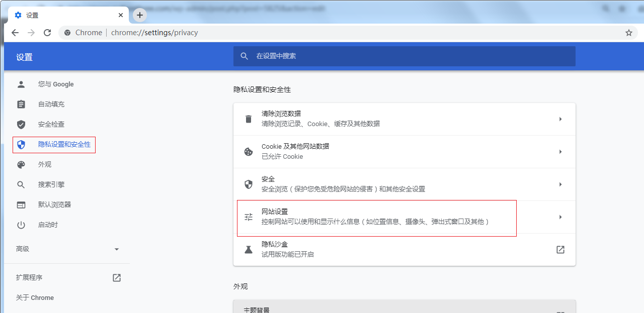Reload the current page

pos(47,32)
